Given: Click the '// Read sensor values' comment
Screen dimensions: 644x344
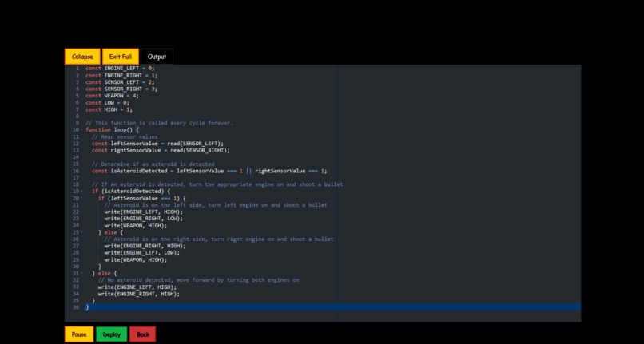Looking at the screenshot, I should (x=125, y=136).
